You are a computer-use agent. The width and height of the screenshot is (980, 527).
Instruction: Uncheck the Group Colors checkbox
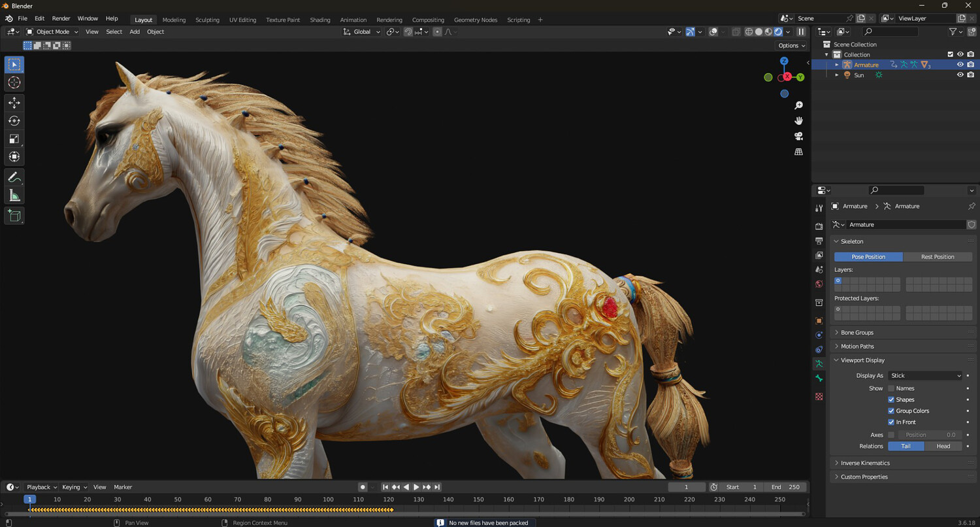point(891,411)
